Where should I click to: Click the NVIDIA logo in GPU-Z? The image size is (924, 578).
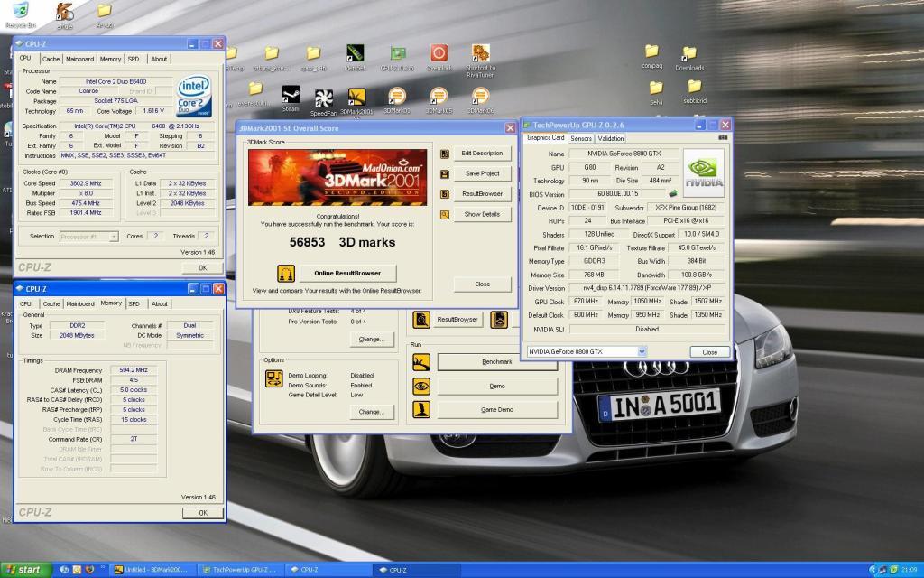703,172
